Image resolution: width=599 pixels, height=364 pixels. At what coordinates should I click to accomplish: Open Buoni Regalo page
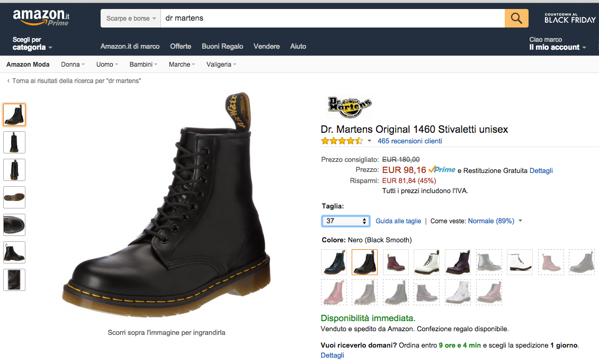coord(222,46)
